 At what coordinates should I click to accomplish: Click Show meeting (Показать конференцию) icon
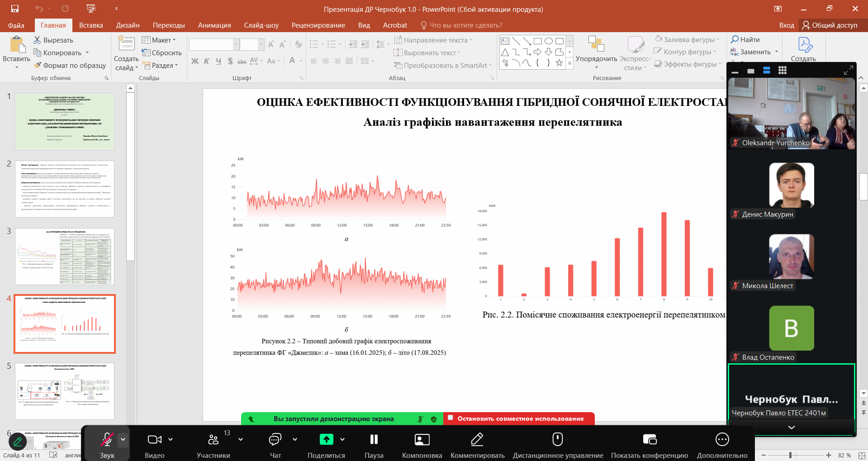click(x=650, y=439)
